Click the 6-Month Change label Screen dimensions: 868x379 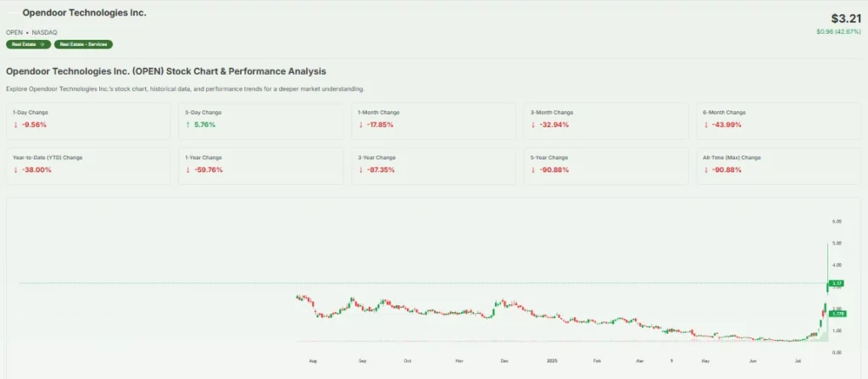(x=724, y=113)
